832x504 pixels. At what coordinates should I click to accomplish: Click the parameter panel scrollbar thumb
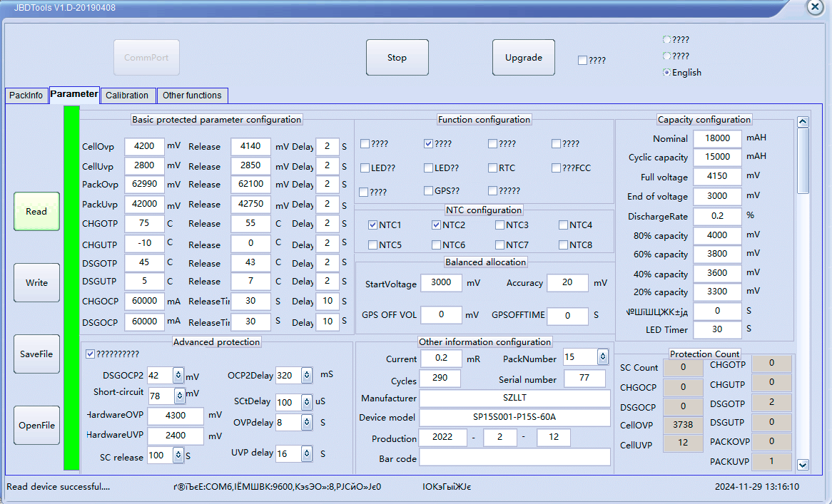(803, 160)
